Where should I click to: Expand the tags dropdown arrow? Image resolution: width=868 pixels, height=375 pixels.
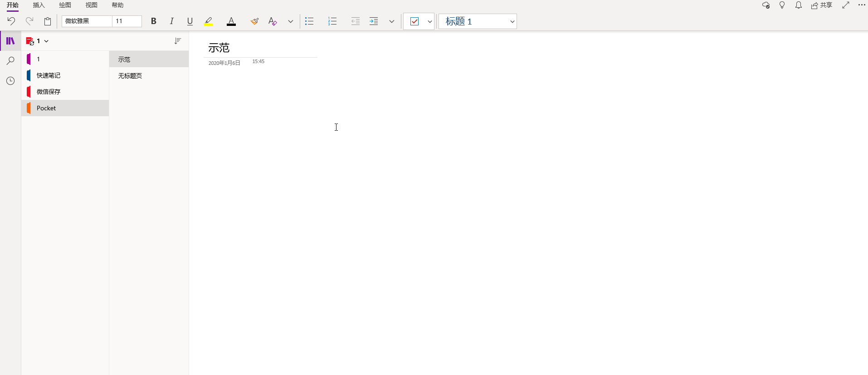click(429, 21)
